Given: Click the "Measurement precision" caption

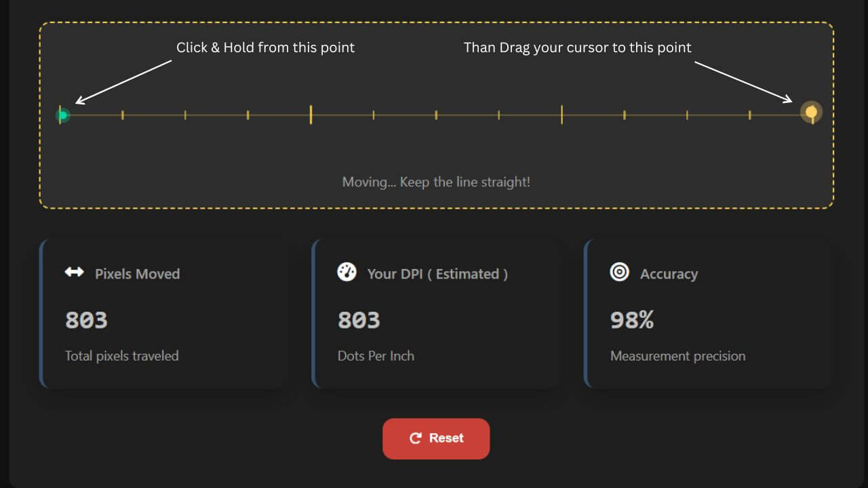Looking at the screenshot, I should pos(677,356).
